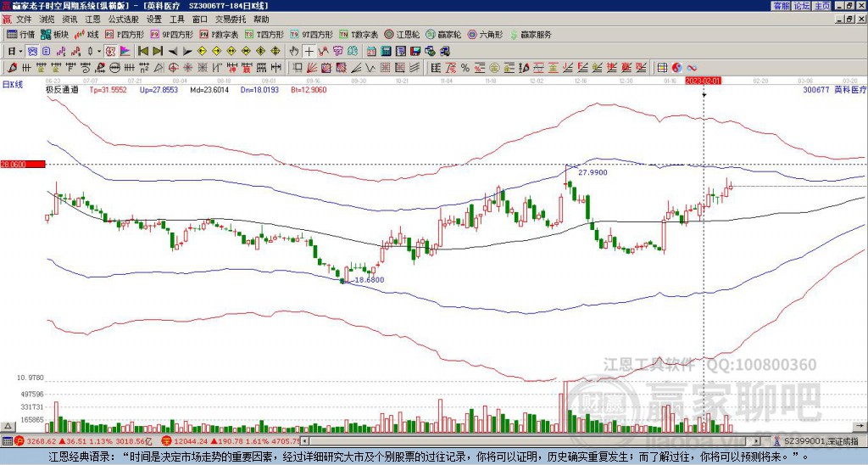The width and height of the screenshot is (868, 465).
Task: Click SZ399001 深证成指 status entry
Action: click(x=821, y=441)
